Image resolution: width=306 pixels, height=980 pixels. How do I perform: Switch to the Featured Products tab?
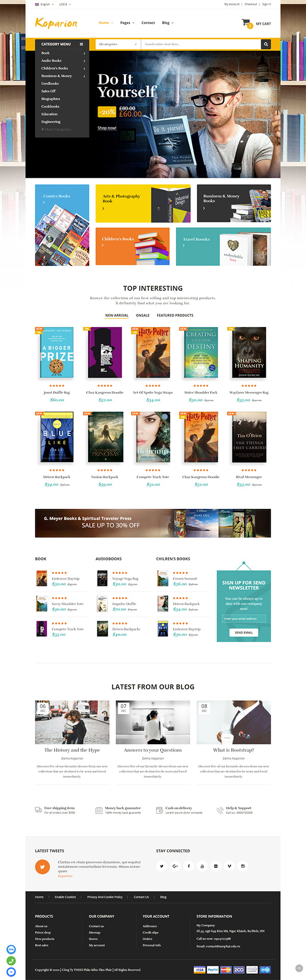(x=175, y=315)
